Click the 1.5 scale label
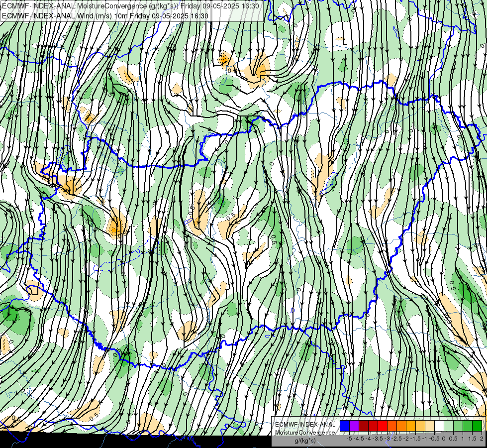Viewport: 487px width, 448px height. tap(473, 439)
